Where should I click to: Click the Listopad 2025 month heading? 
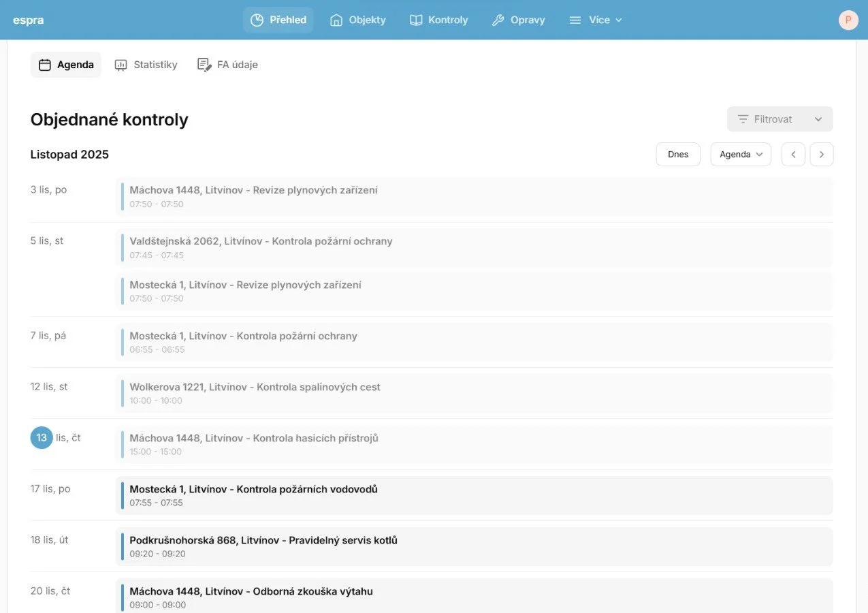click(x=69, y=155)
